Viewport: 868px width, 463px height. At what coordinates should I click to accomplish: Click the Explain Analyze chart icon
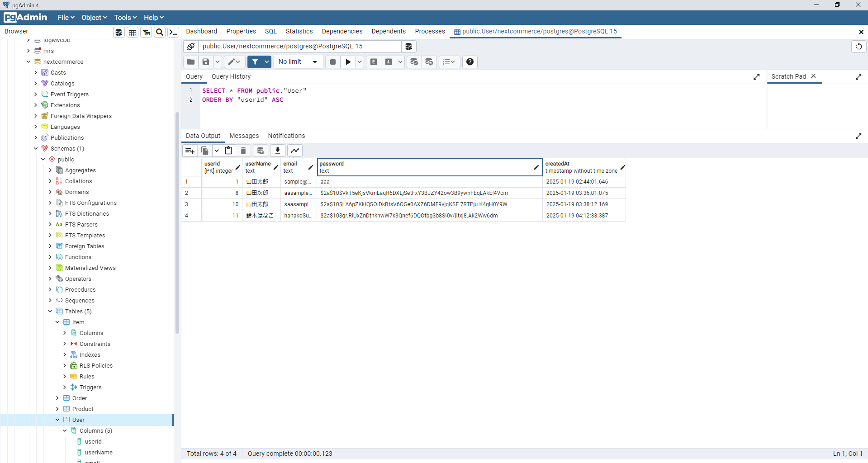(x=389, y=62)
